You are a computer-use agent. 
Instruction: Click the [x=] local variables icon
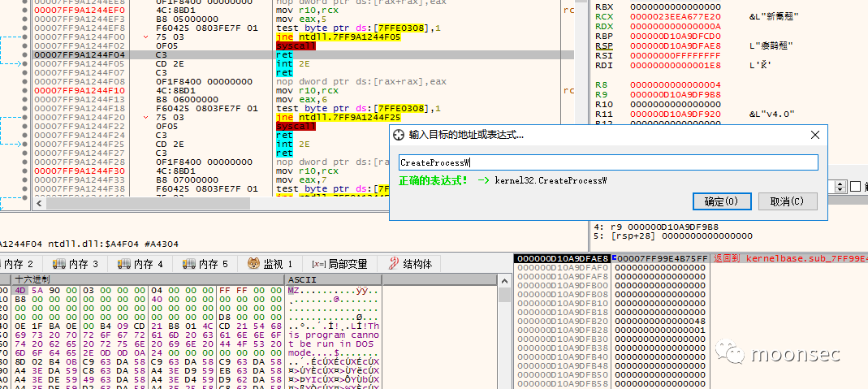[319, 265]
